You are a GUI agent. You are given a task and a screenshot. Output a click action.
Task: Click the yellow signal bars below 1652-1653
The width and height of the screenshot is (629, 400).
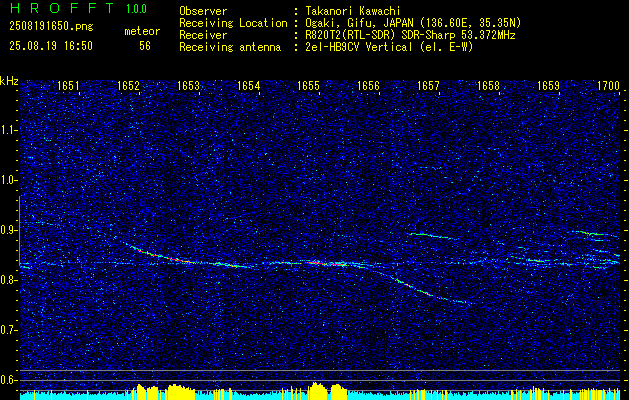click(164, 391)
